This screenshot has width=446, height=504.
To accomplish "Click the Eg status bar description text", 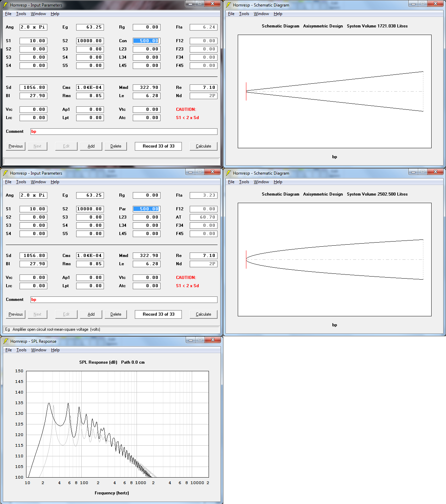I will 52,329.
